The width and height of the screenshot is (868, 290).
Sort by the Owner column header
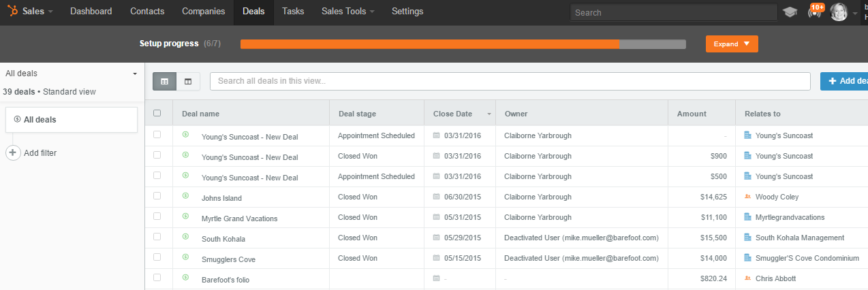[x=516, y=114]
